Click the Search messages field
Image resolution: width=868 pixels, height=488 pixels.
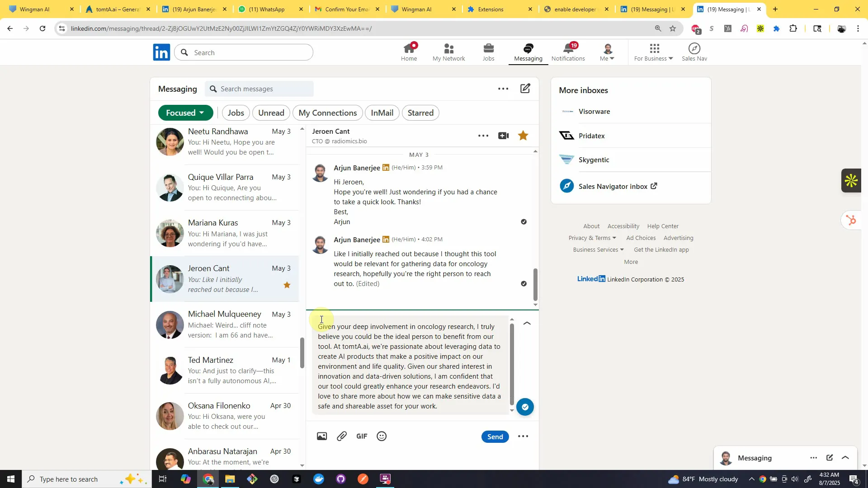pos(259,89)
